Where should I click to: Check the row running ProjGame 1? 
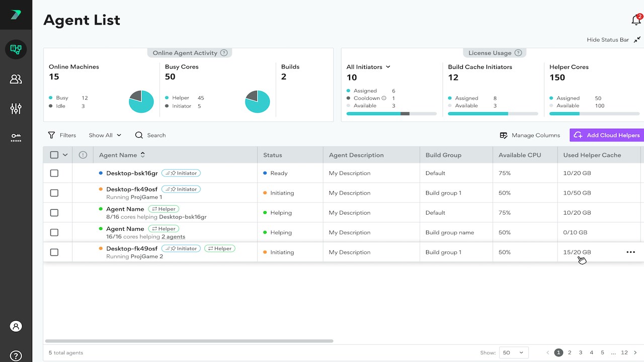coord(54,193)
